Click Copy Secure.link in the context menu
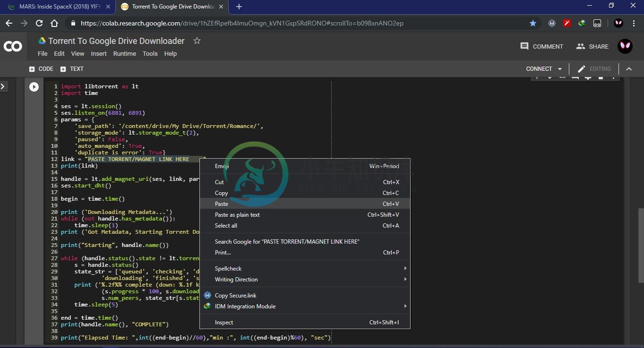Screen dimensions: 644x348 [305, 296]
